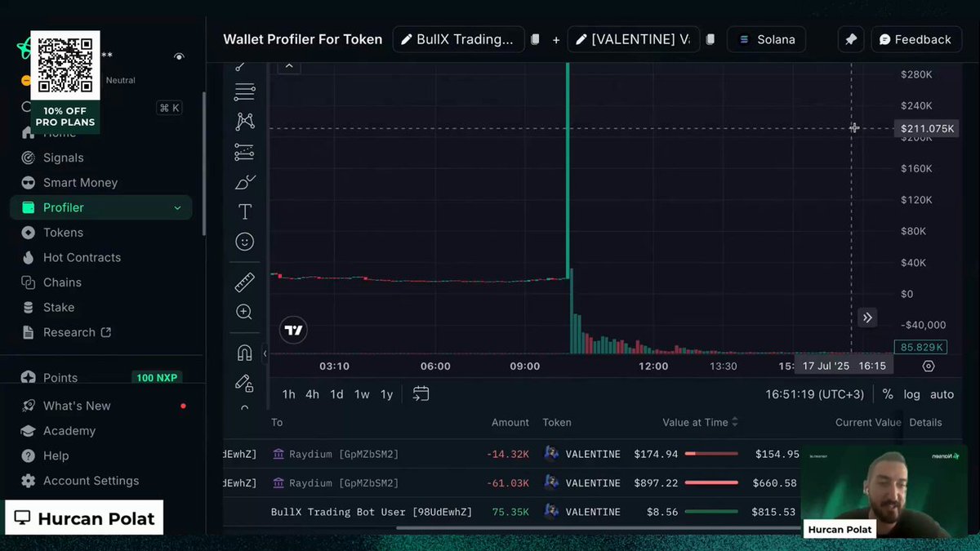Open the Points page
980x551 pixels.
click(60, 378)
